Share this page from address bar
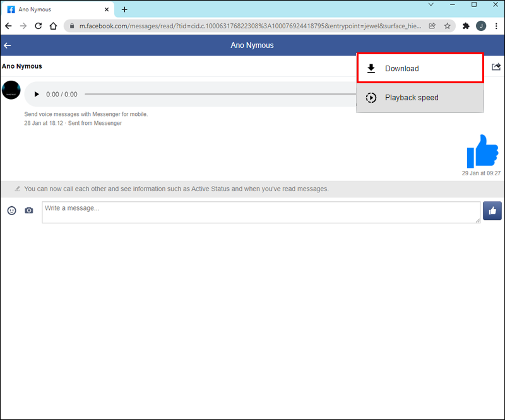Screen dimensions: 505x420 [x=432, y=26]
